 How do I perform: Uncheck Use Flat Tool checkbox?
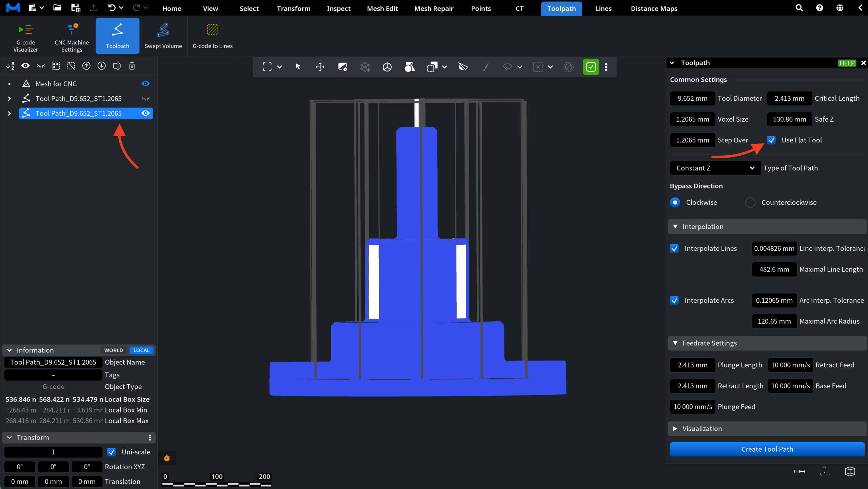pyautogui.click(x=771, y=140)
